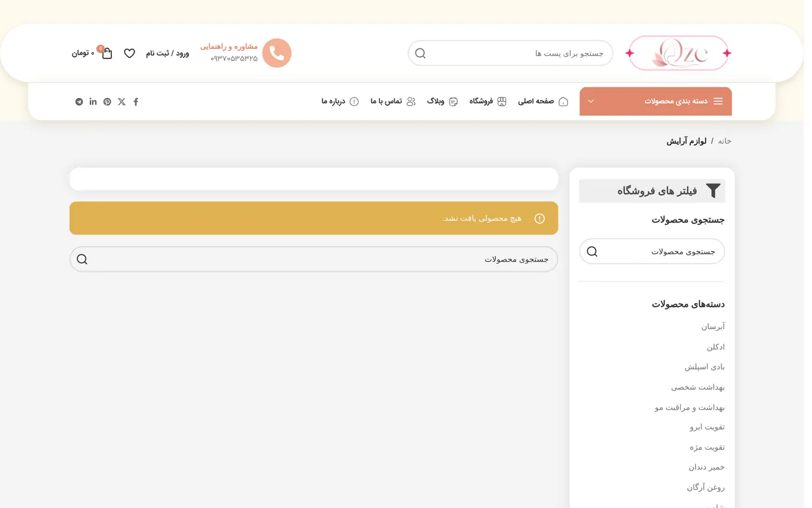Viewport: 812px width, 508px height.
Task: Open the Facebook social link
Action: (x=137, y=103)
